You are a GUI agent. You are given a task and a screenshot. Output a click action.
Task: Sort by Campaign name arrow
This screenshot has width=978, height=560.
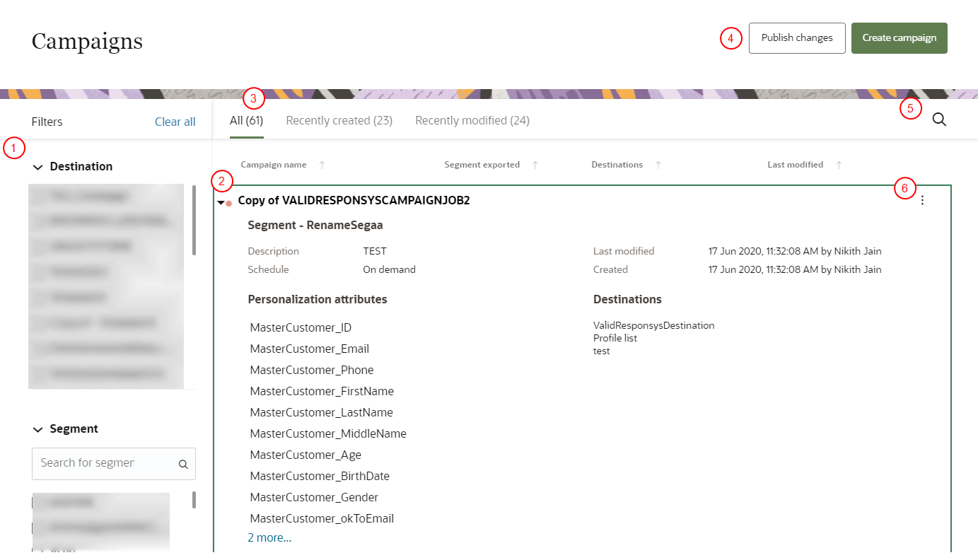click(322, 165)
